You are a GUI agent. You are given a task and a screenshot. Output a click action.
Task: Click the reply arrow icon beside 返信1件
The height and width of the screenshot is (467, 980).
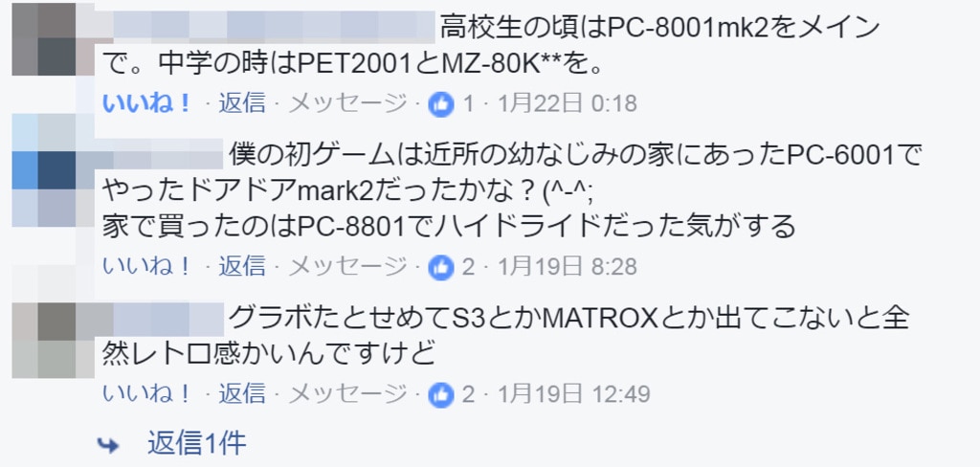click(109, 444)
